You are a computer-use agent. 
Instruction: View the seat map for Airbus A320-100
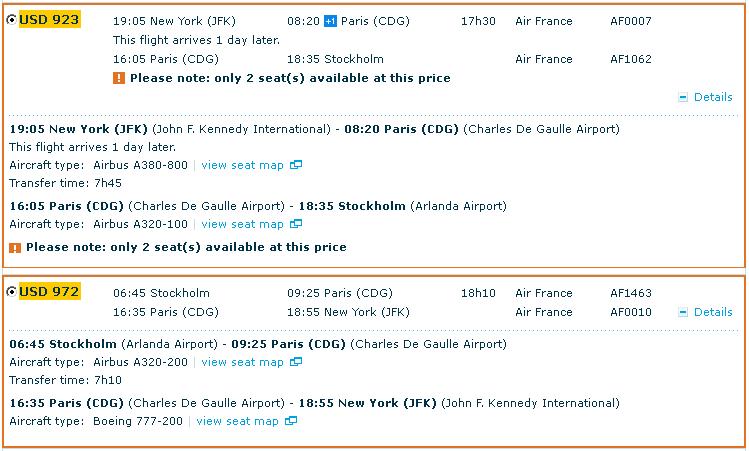click(242, 225)
